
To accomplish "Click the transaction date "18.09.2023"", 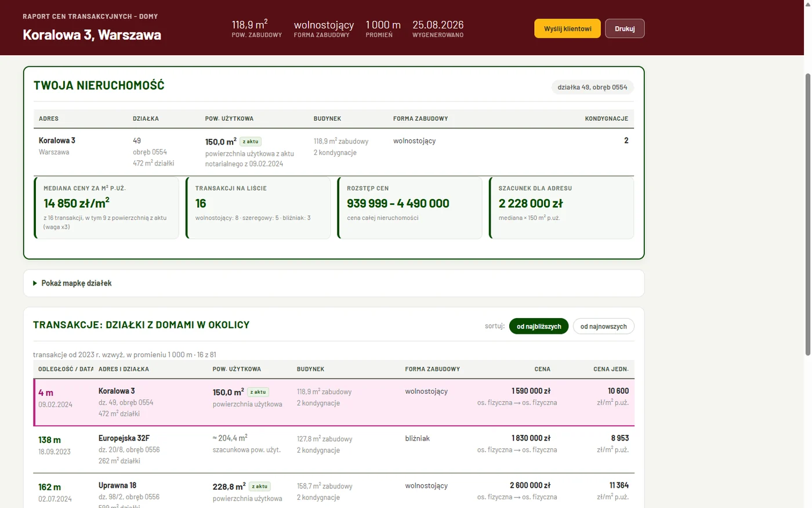I will click(55, 452).
